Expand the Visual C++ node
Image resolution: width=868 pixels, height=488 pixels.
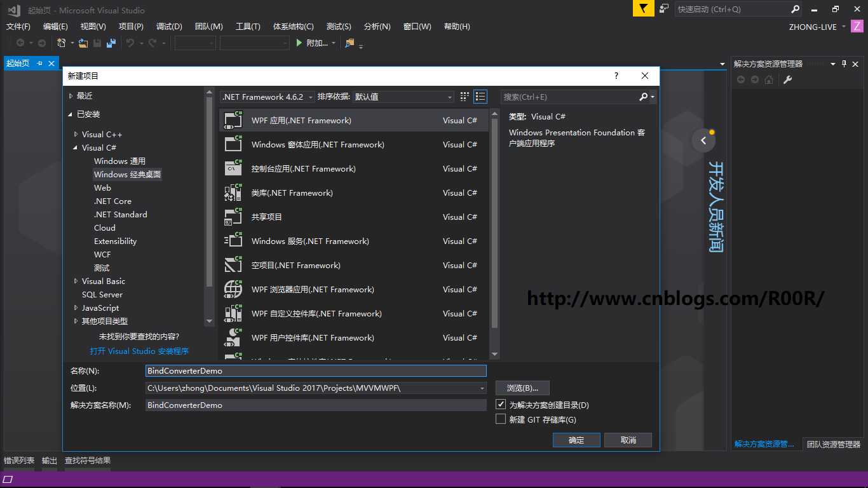[x=76, y=134]
